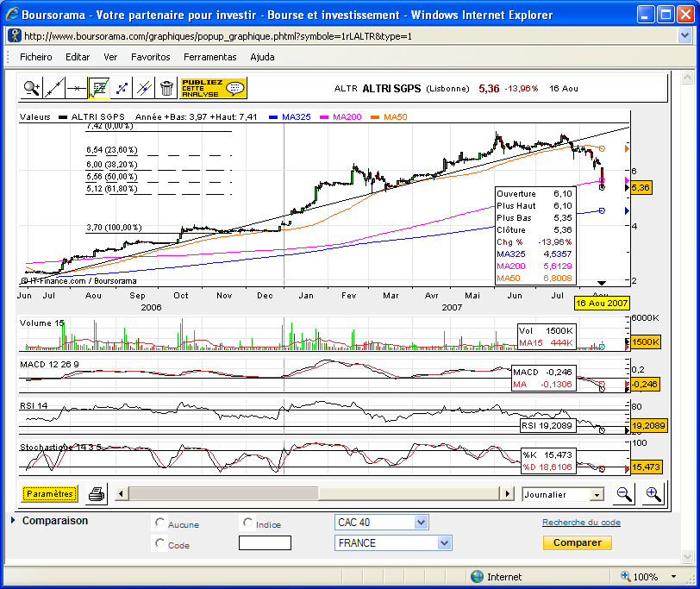Collapse the Comparaison section arrow
The image size is (700, 589).
[13, 520]
